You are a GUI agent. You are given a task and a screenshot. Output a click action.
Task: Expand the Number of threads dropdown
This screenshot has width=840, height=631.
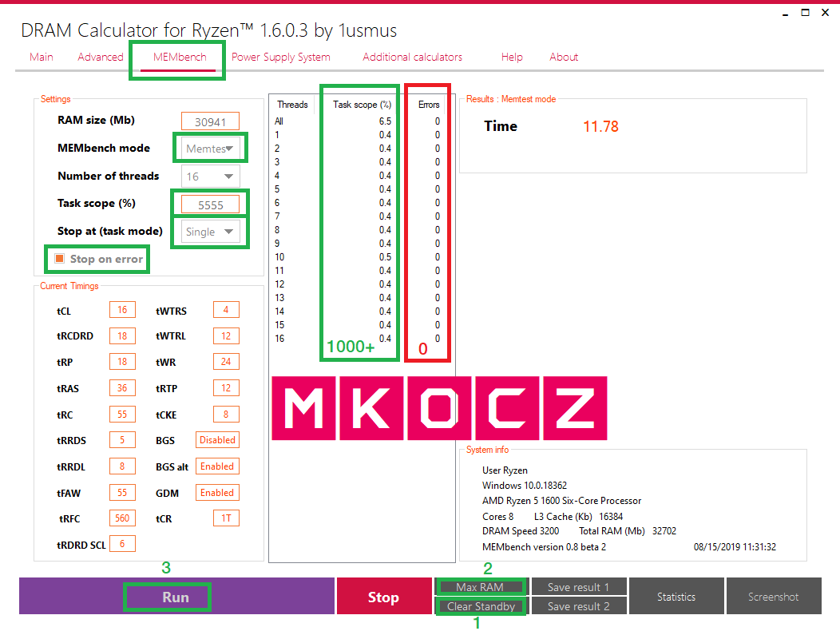[x=210, y=177]
